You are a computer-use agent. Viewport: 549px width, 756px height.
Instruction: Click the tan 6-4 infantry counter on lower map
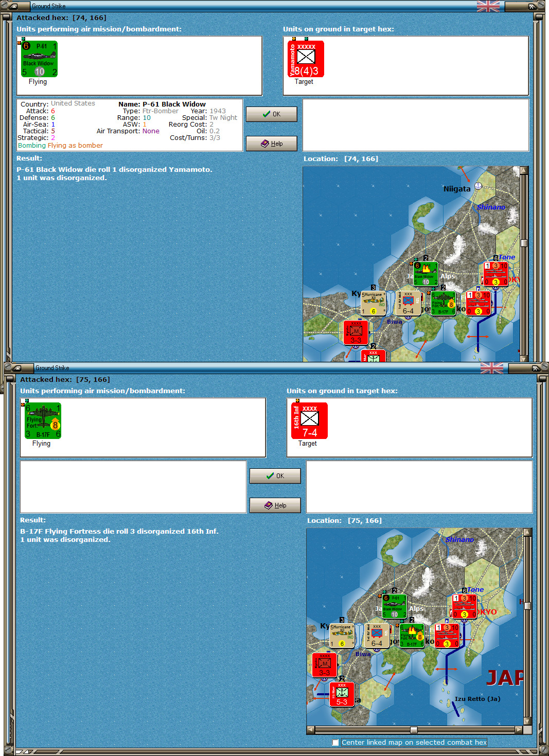coord(377,636)
